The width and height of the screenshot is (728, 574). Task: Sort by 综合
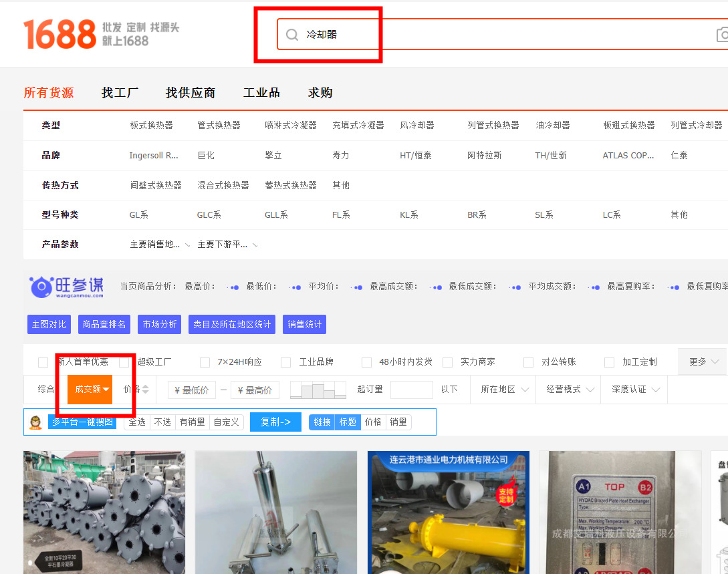45,390
